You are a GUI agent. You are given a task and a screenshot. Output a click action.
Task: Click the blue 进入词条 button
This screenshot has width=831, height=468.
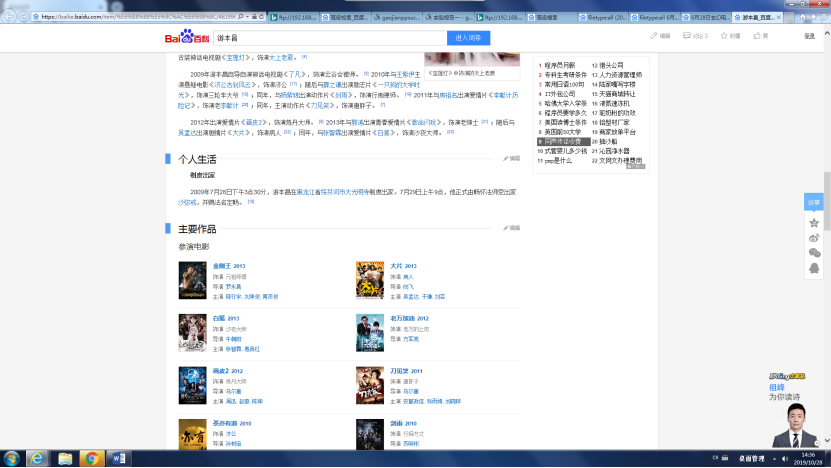pyautogui.click(x=468, y=38)
